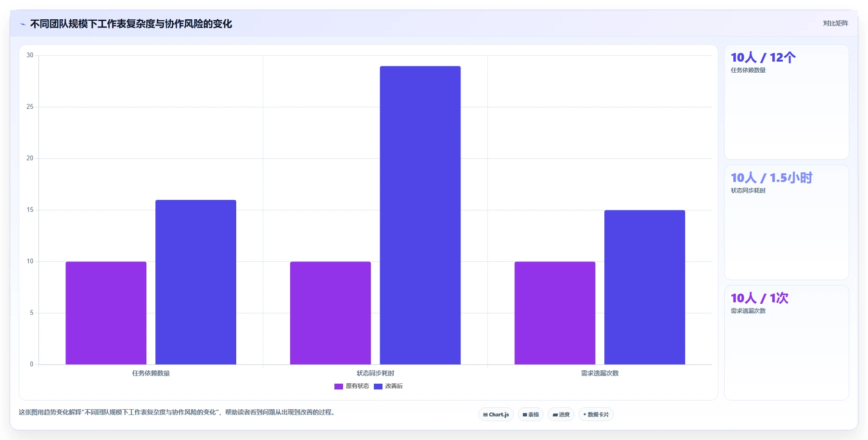Click the purple 原有状态 bar for 状态同步耗时
This screenshot has height=440, width=868.
pos(331,313)
